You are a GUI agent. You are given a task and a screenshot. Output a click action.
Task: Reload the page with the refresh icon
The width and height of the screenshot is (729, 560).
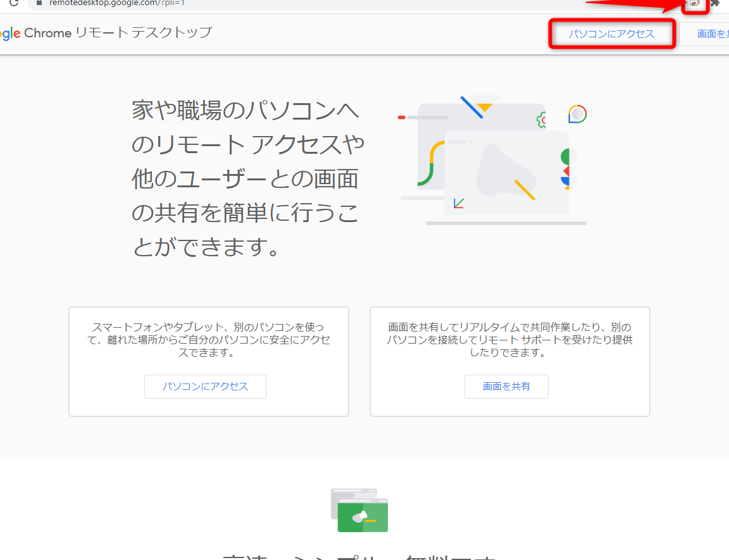point(14,3)
